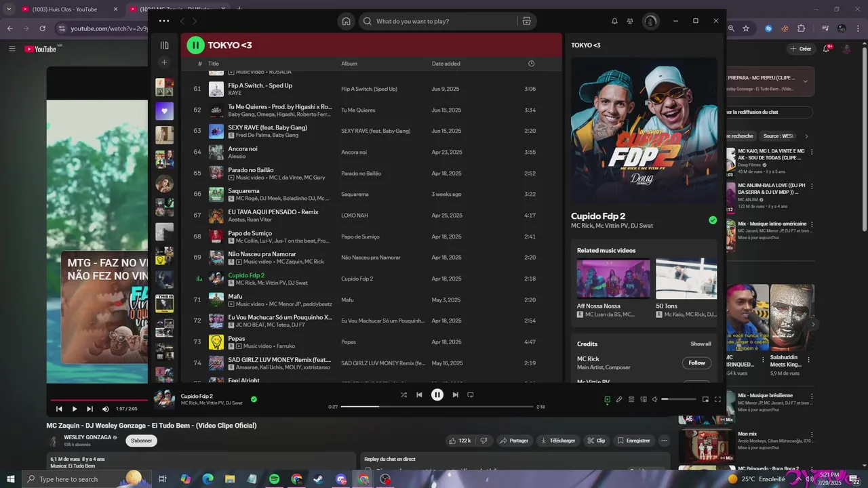Viewport: 868px width, 488px height.
Task: Open the 50 Tons related video thumbnail
Action: point(686,279)
